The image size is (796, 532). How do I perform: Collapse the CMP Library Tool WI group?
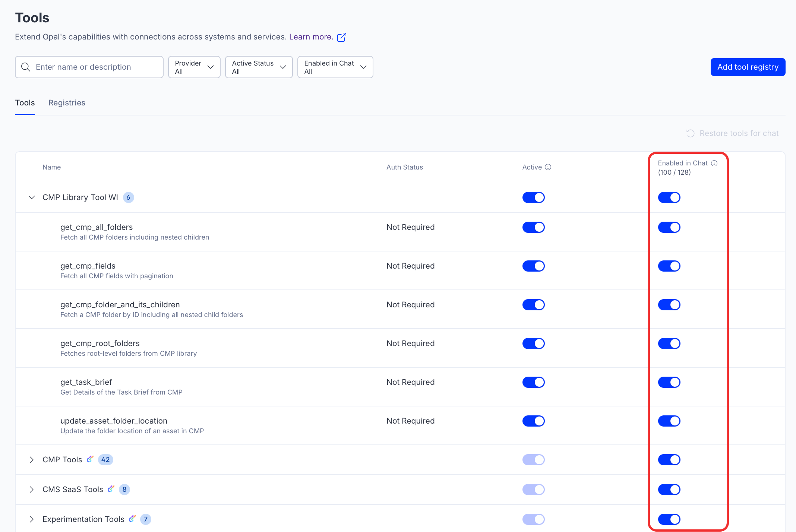click(32, 197)
